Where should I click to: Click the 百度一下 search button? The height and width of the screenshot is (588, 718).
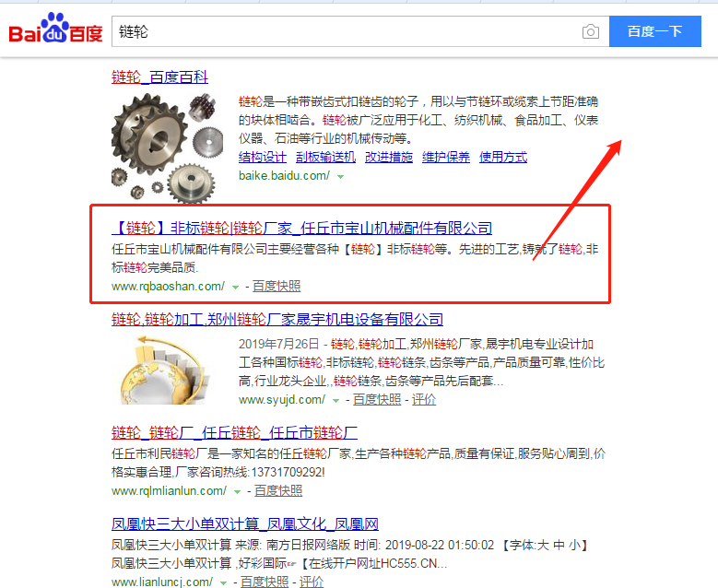tap(654, 31)
